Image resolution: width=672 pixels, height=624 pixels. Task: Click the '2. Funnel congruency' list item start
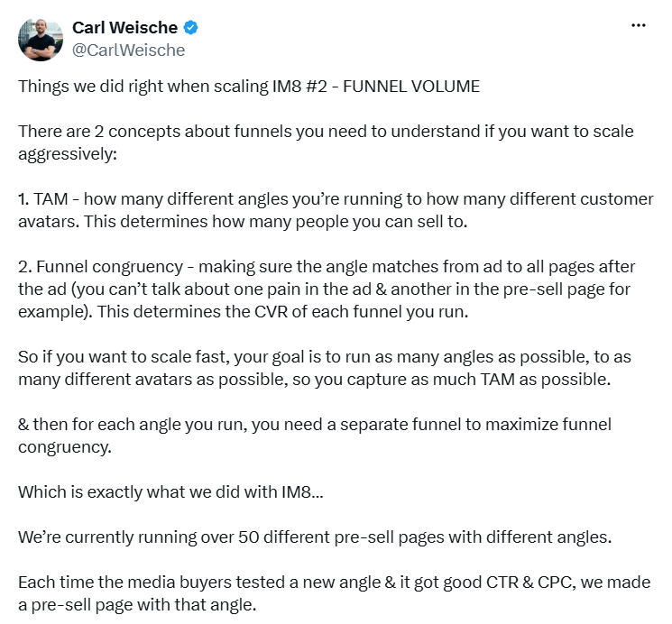pyautogui.click(x=101, y=267)
